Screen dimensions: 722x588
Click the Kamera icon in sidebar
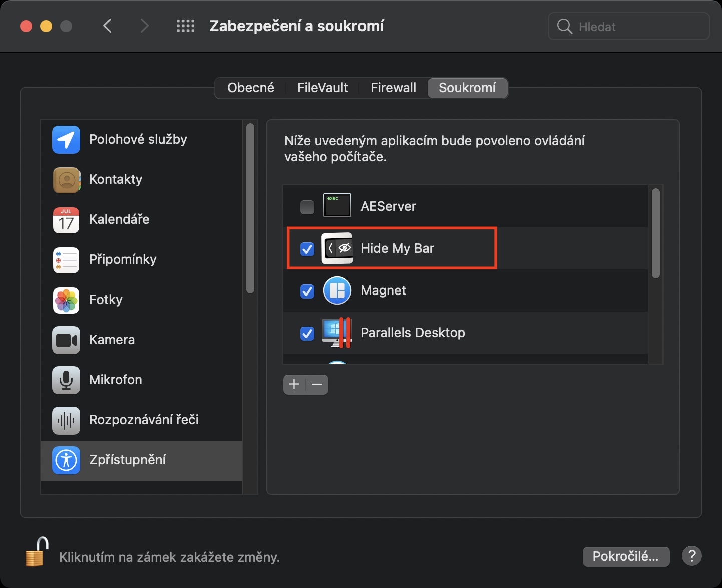coord(66,340)
